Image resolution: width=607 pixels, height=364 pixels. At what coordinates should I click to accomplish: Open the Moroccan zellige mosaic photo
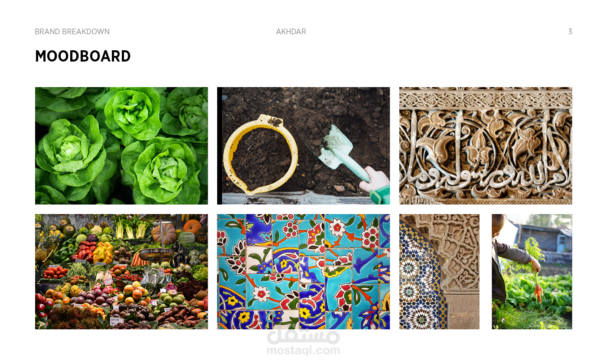point(439,272)
